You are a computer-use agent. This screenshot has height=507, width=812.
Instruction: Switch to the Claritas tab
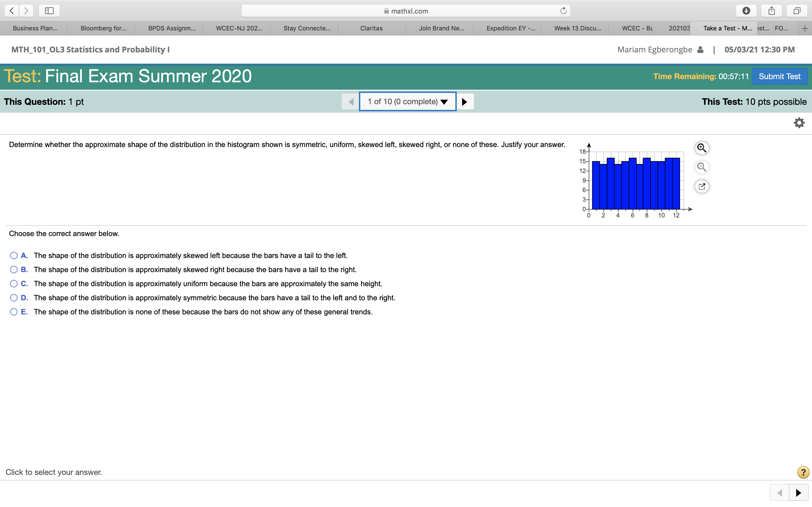[371, 28]
